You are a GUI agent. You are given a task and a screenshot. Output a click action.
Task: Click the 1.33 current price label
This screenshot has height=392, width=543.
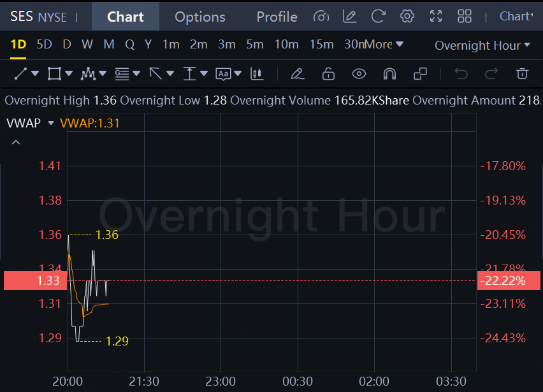[35, 280]
